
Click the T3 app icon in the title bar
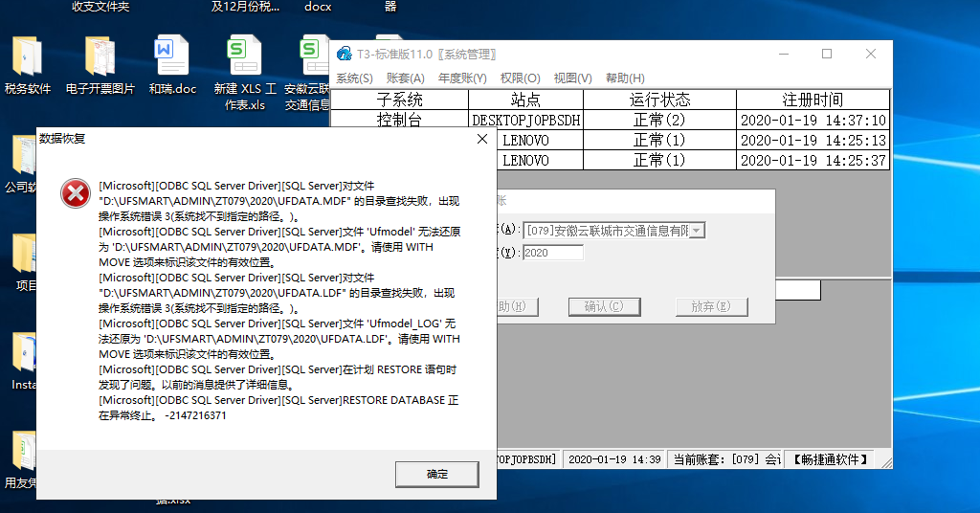click(x=344, y=55)
